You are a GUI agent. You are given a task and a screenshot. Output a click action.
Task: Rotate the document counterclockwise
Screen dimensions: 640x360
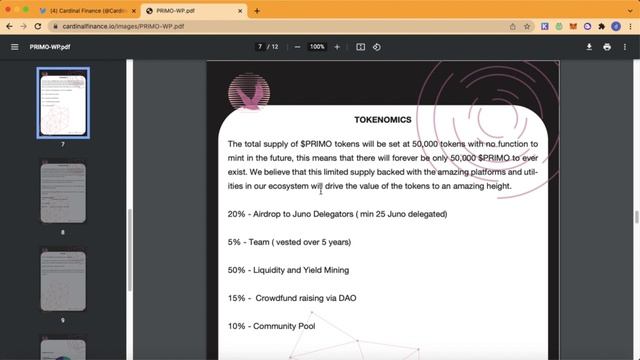[x=377, y=47]
